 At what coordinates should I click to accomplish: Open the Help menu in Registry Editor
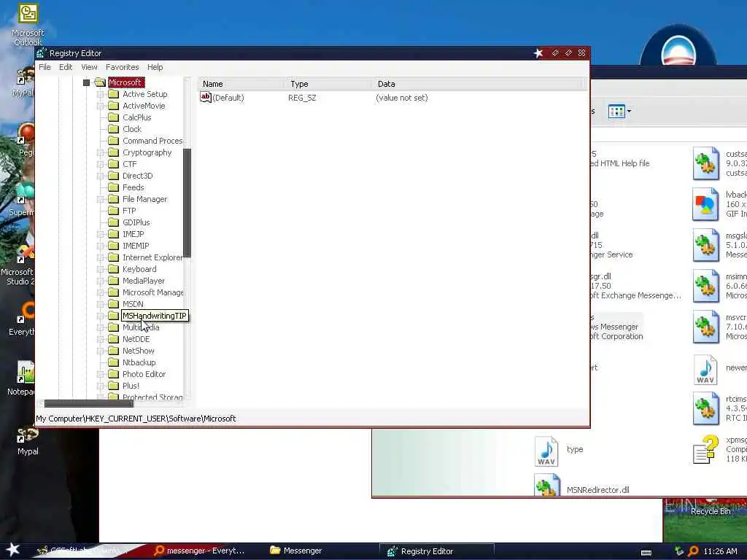(155, 67)
